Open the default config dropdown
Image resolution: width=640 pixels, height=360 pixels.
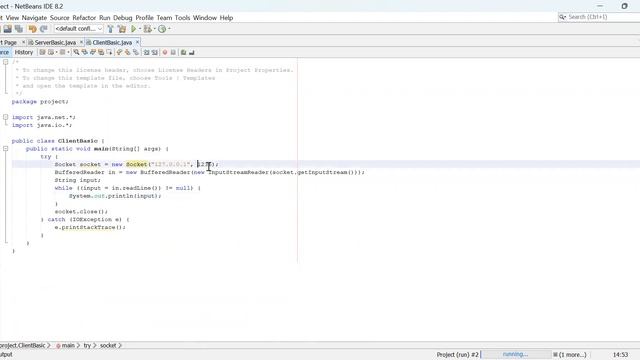[x=78, y=29]
